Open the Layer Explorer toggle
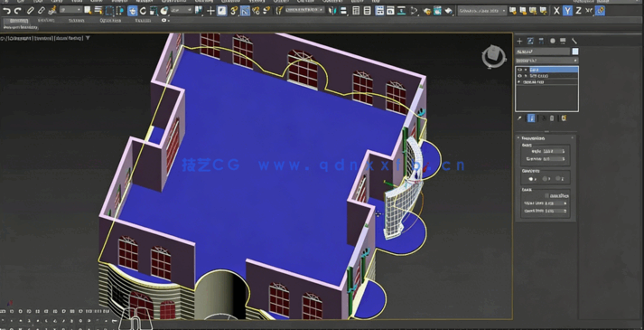This screenshot has height=330, width=644. [368, 11]
